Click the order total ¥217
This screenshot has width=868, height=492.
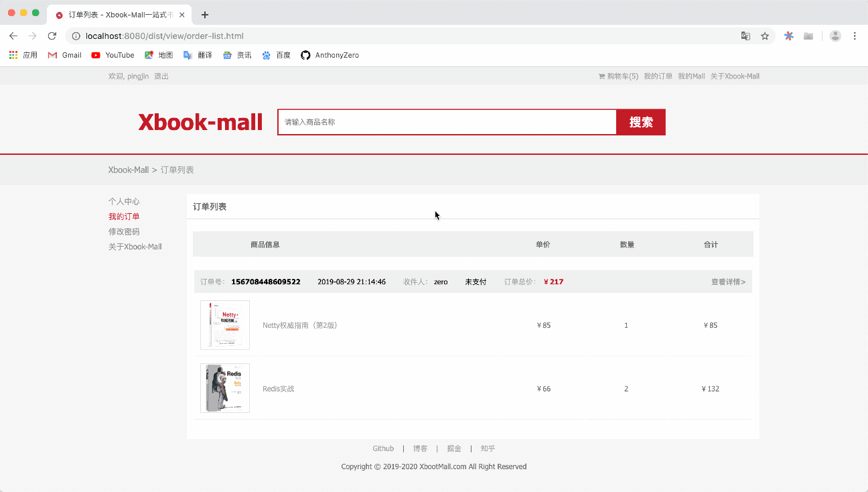tap(553, 282)
